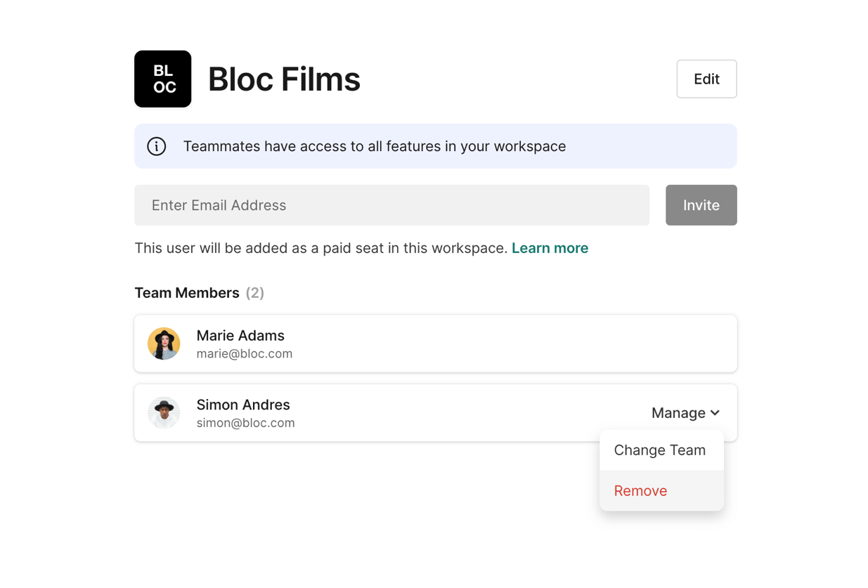Select the Simon Andres name text
868x588 pixels.
243,405
